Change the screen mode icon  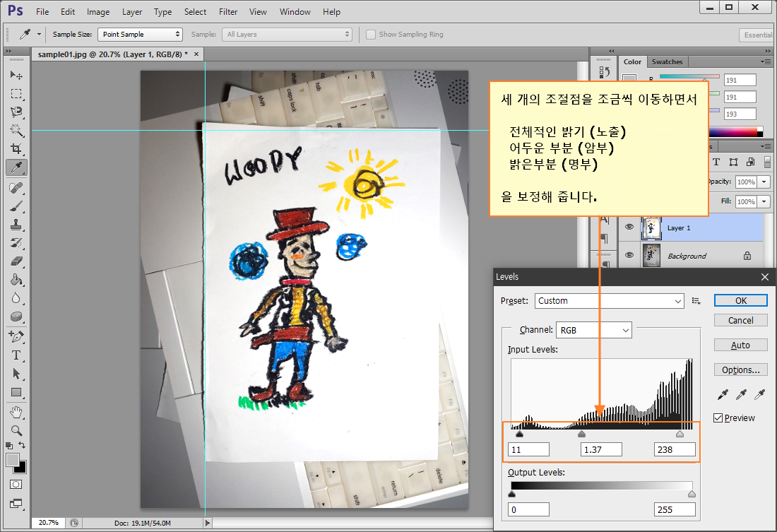(16, 504)
